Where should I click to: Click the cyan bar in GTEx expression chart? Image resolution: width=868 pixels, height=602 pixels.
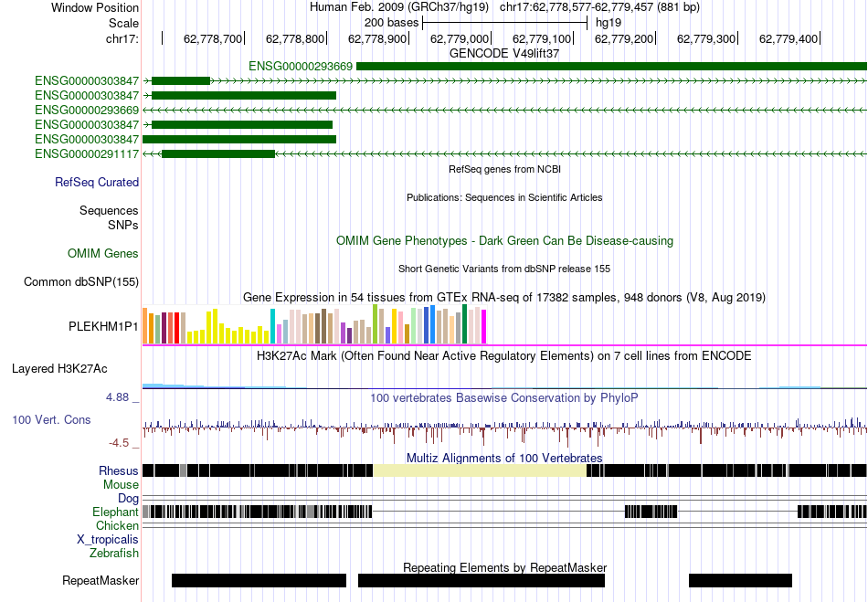click(x=272, y=326)
